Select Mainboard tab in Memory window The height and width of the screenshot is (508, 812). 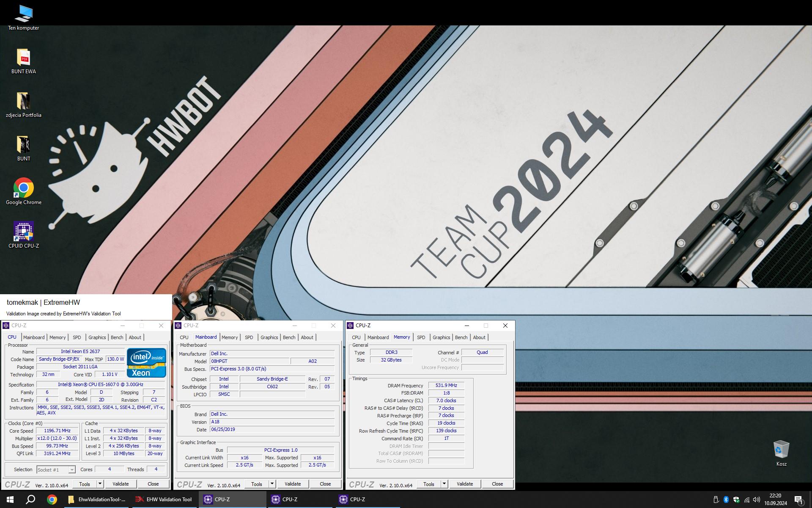pos(378,337)
